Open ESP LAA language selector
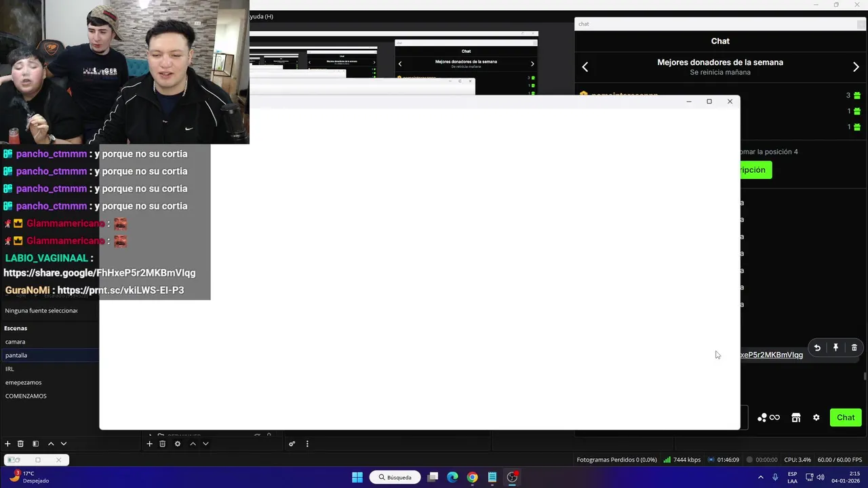Viewport: 868px width, 488px height. pos(792,477)
